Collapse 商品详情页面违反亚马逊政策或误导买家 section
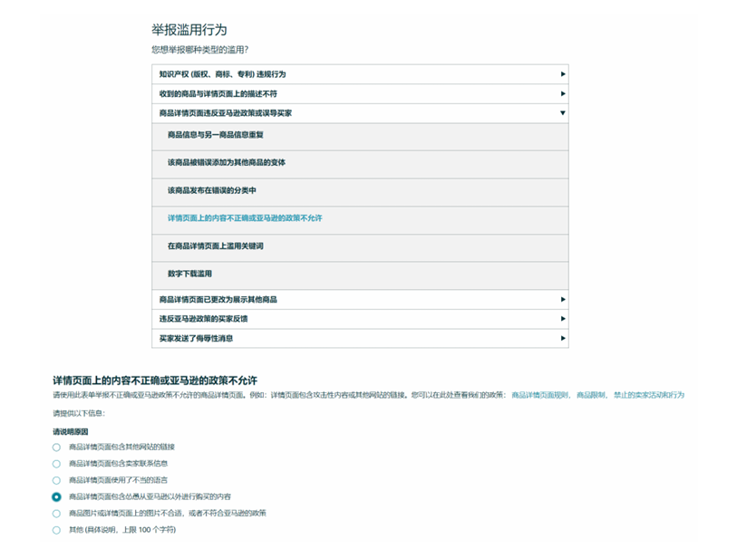This screenshot has width=756, height=549. point(360,113)
